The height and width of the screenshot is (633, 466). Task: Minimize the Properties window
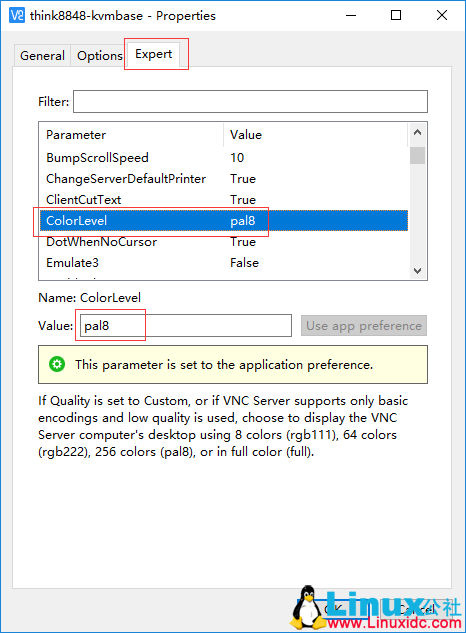(351, 15)
